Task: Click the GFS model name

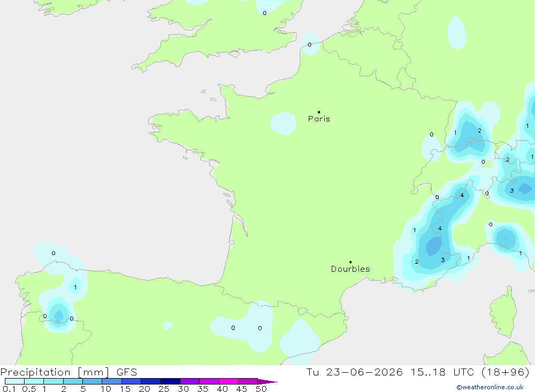Action: [x=127, y=372]
